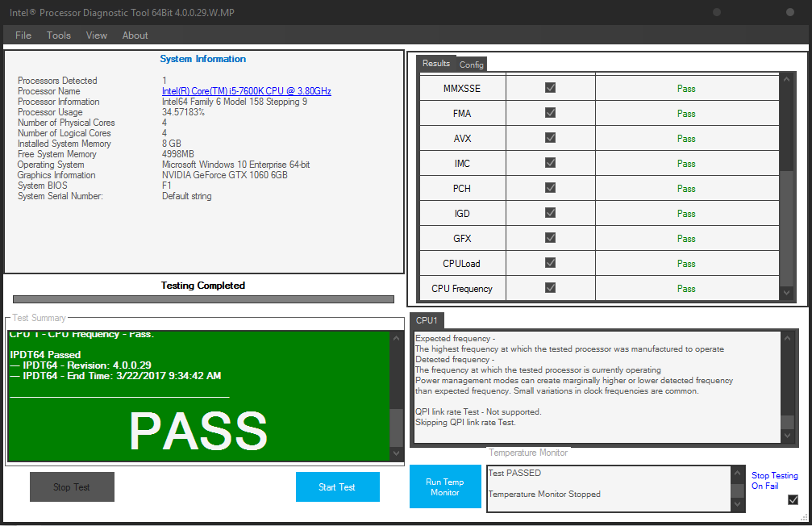This screenshot has height=526, width=812.
Task: Click the Pass result for CPU Frequency
Action: [686, 289]
